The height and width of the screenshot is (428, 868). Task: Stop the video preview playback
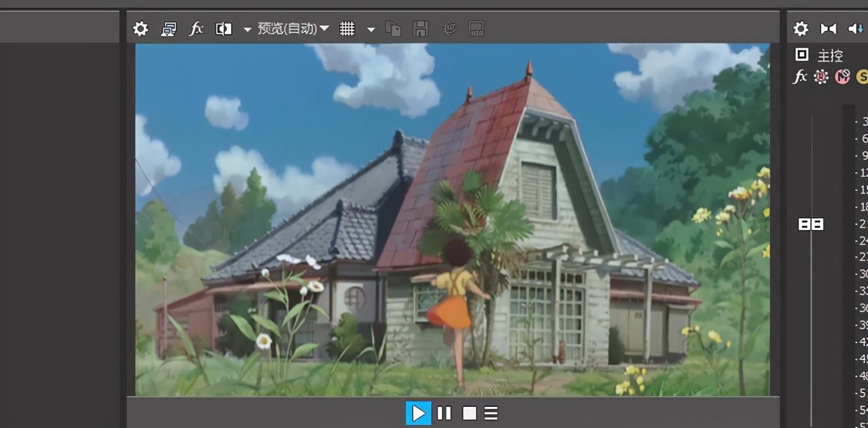click(469, 413)
